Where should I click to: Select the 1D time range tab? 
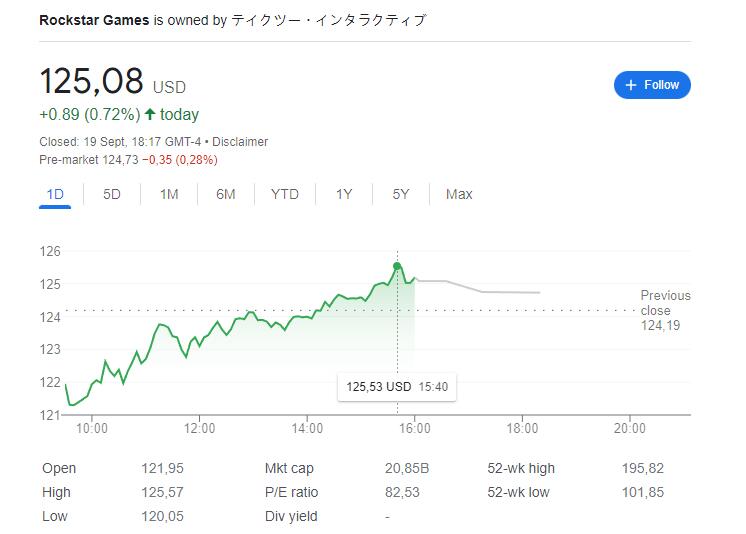[x=55, y=194]
